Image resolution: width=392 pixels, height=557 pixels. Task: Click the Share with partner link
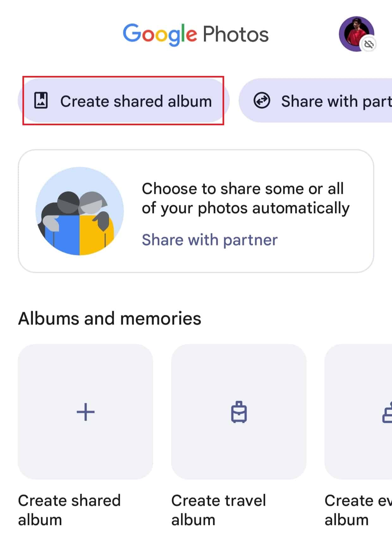[210, 239]
